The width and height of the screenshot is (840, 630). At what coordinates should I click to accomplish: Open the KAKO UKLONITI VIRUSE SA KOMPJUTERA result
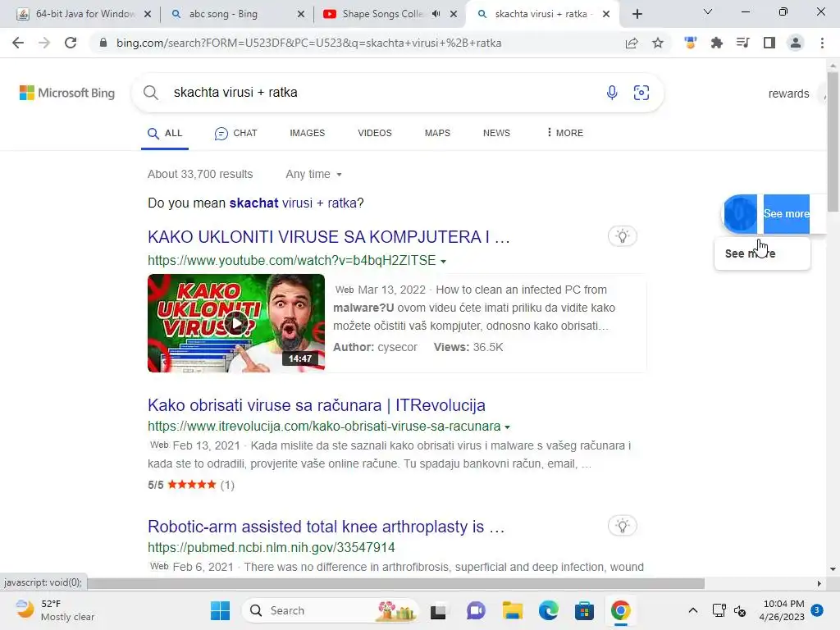click(328, 237)
